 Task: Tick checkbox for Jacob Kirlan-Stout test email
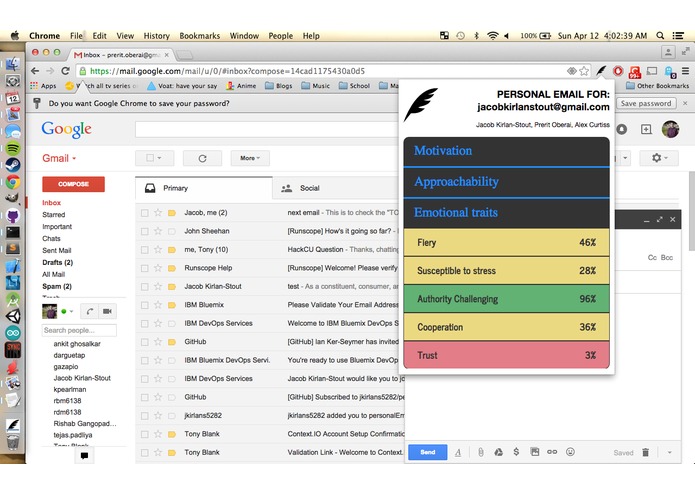[144, 287]
